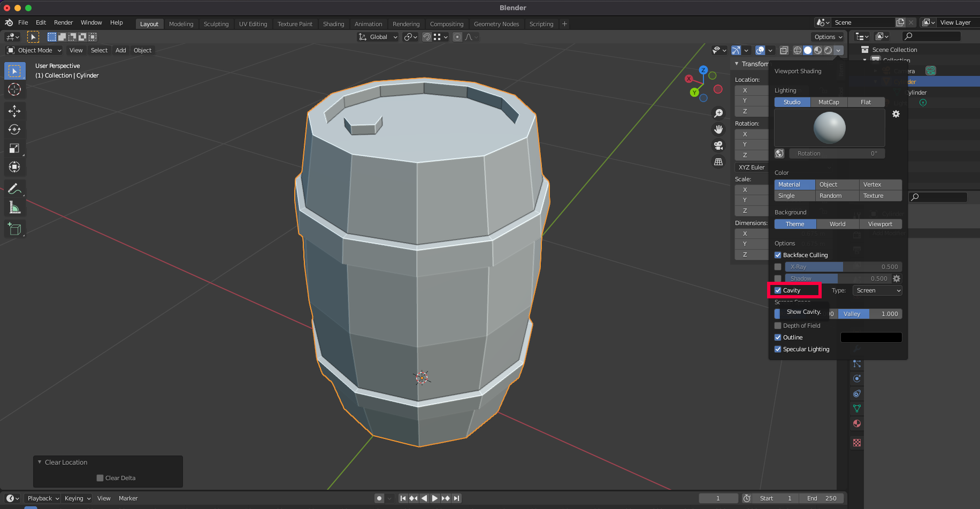The width and height of the screenshot is (980, 509).
Task: Switch to material preview shading
Action: coord(818,50)
